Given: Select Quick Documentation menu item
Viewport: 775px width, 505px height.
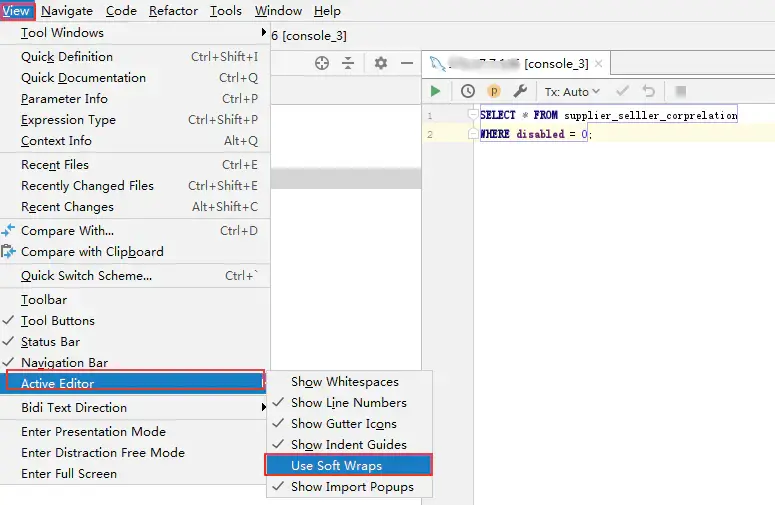Looking at the screenshot, I should click(x=134, y=78).
